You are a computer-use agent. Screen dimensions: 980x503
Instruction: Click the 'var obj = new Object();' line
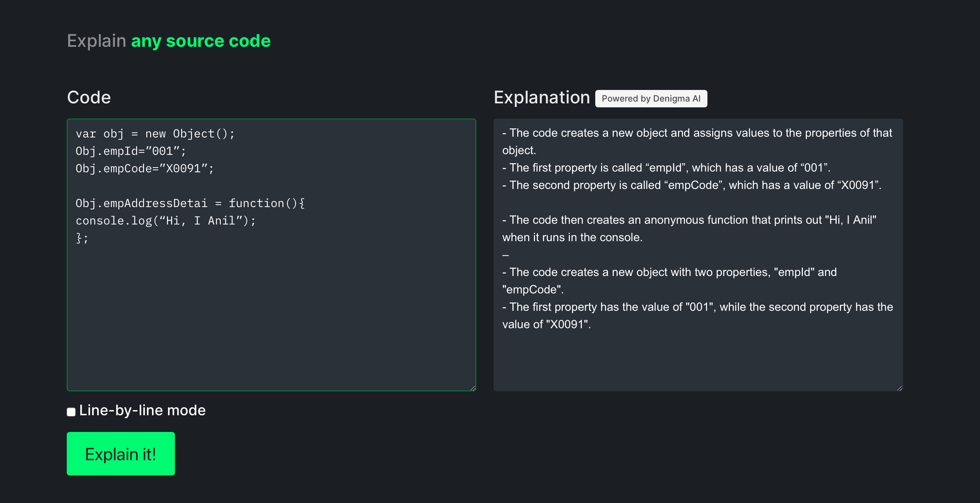pos(155,134)
